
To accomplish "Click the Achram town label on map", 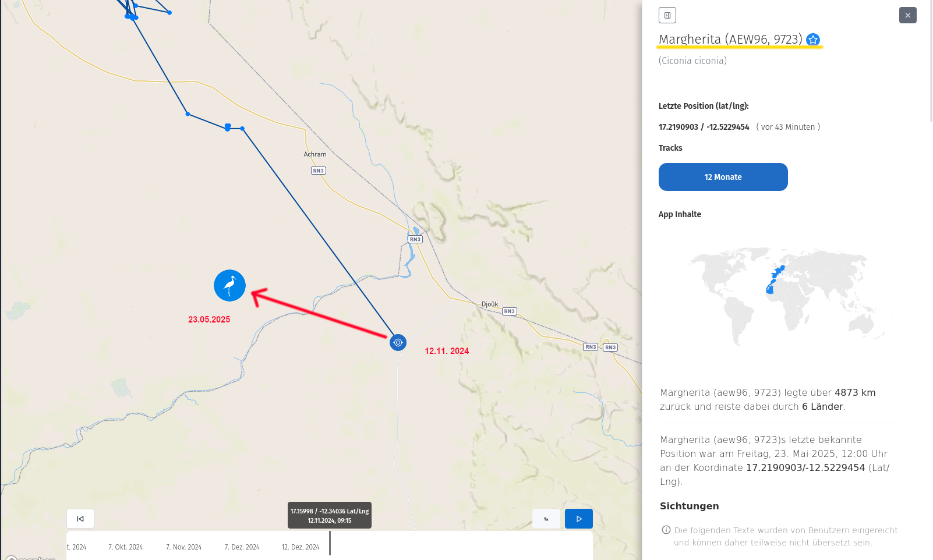I will coord(315,154).
